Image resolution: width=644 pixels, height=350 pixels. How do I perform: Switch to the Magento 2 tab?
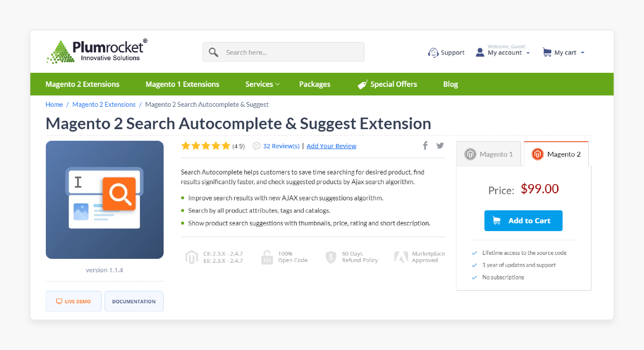pyautogui.click(x=556, y=154)
